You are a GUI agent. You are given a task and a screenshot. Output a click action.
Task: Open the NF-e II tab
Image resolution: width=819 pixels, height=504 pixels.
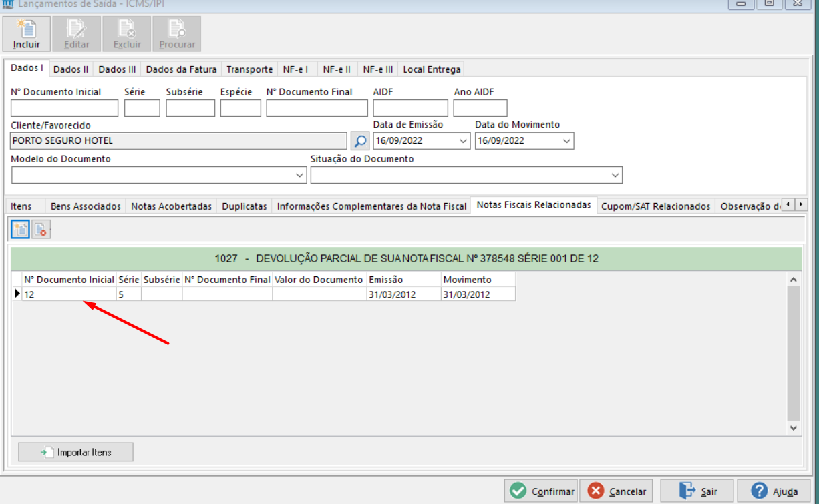(337, 69)
